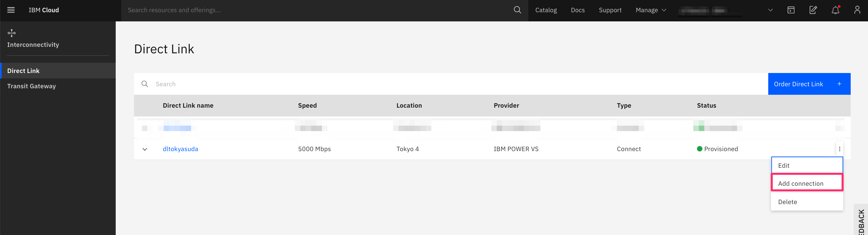Expand the dltokyasuda row details
The image size is (868, 235).
(x=145, y=149)
